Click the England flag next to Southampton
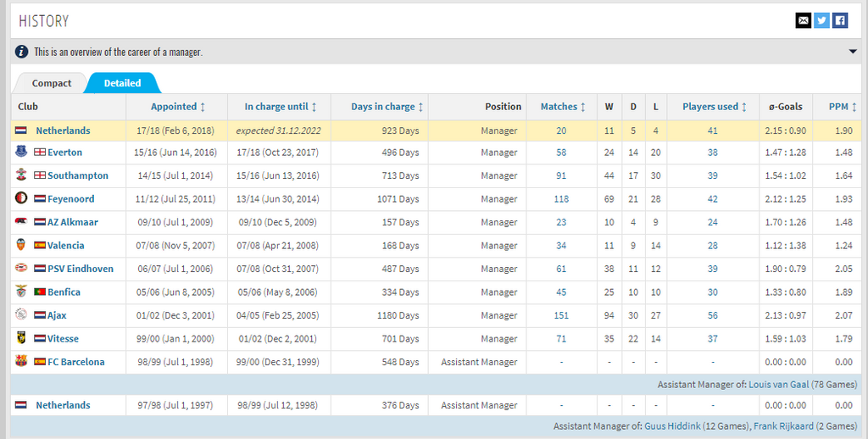Viewport: 868px width, 439px height. pyautogui.click(x=40, y=175)
